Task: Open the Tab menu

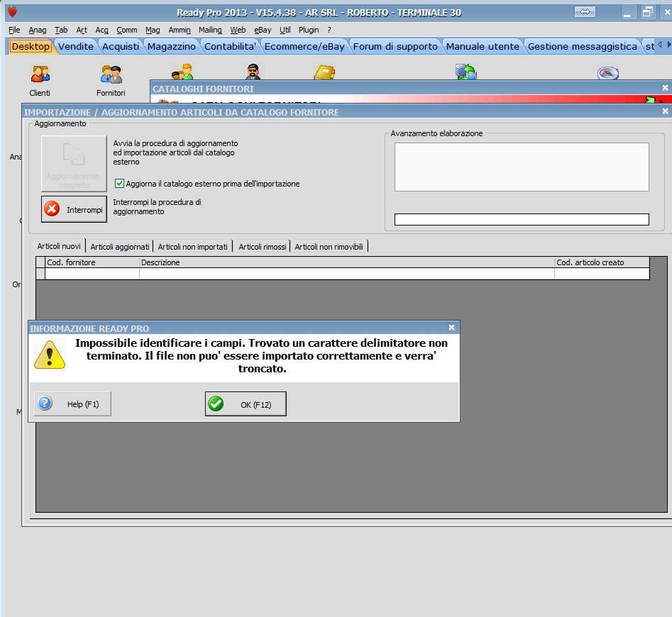Action: [61, 30]
